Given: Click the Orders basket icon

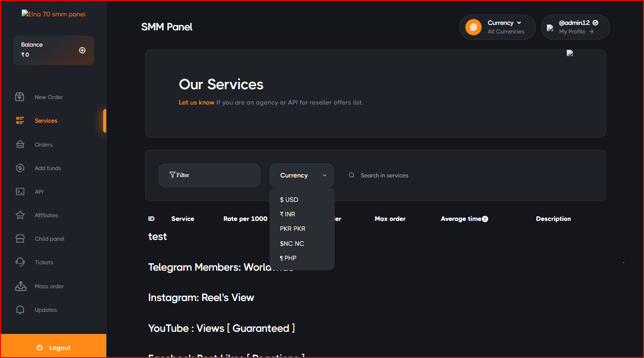Looking at the screenshot, I should pyautogui.click(x=20, y=144).
